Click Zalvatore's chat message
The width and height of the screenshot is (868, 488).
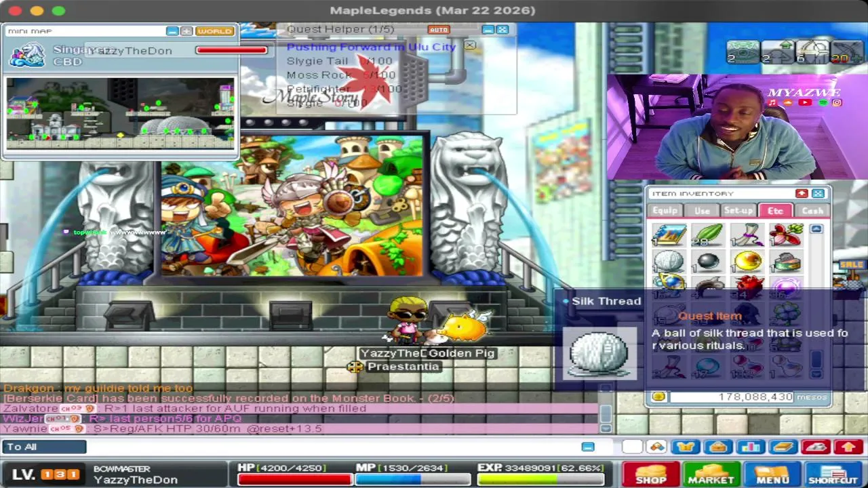point(184,409)
